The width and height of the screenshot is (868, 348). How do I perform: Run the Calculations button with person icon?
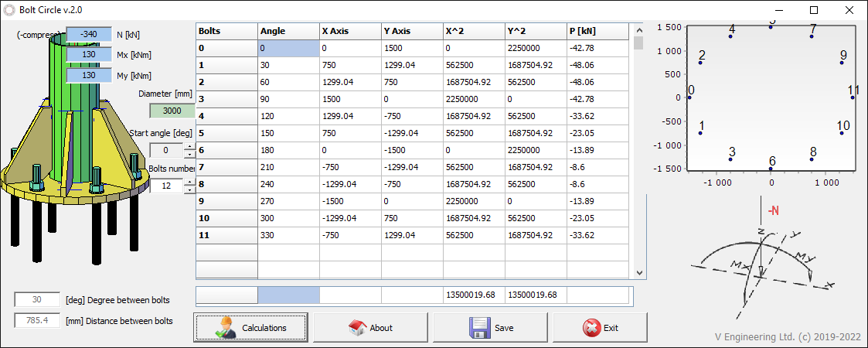pos(250,327)
